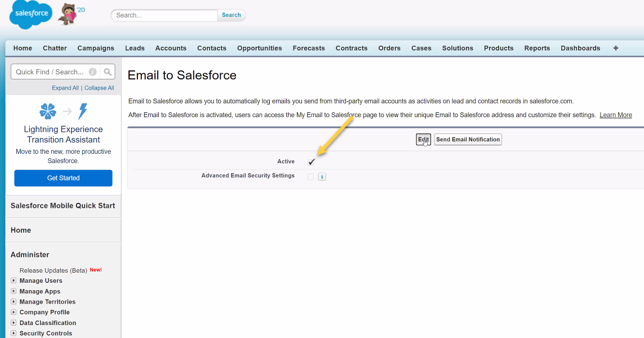This screenshot has width=644, height=338.
Task: Open Manage Apps in sidebar
Action: click(x=40, y=291)
